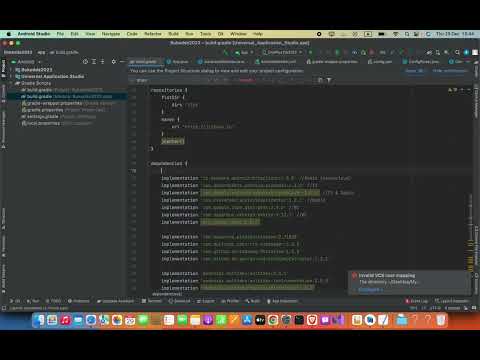Select gradle-wrapper.properties in project tree
This screenshot has height=360, width=480.
coord(68,103)
